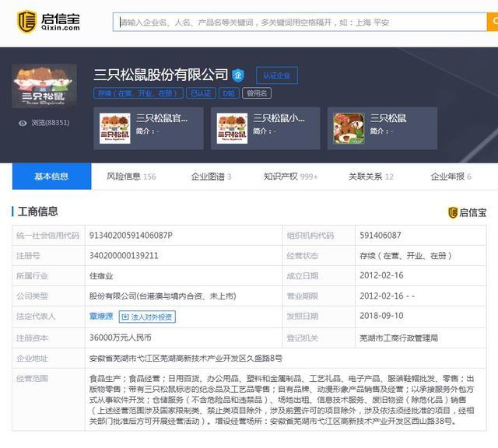Click the 曾用名 tag
Image resolution: width=498 pixels, height=448 pixels.
click(257, 93)
